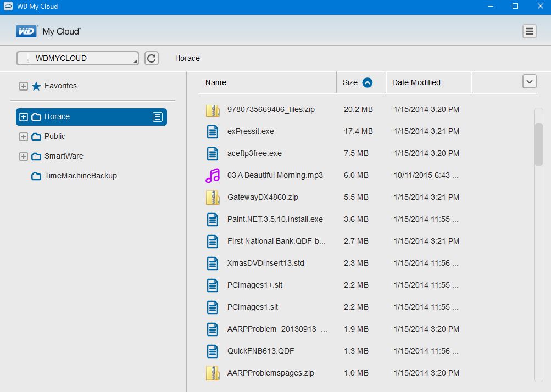The height and width of the screenshot is (392, 551).
Task: Click the Horace breadcrumb path label
Action: [187, 58]
